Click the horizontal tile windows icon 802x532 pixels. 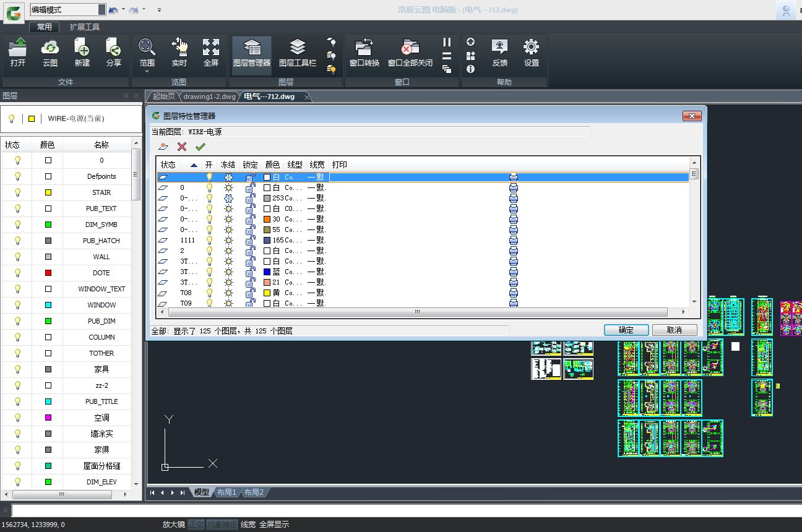[x=447, y=56]
